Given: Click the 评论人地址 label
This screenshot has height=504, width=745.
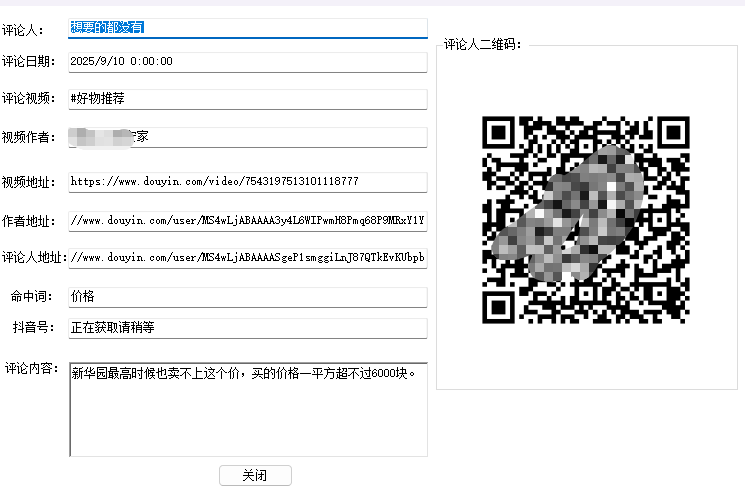Looking at the screenshot, I should tap(34, 257).
